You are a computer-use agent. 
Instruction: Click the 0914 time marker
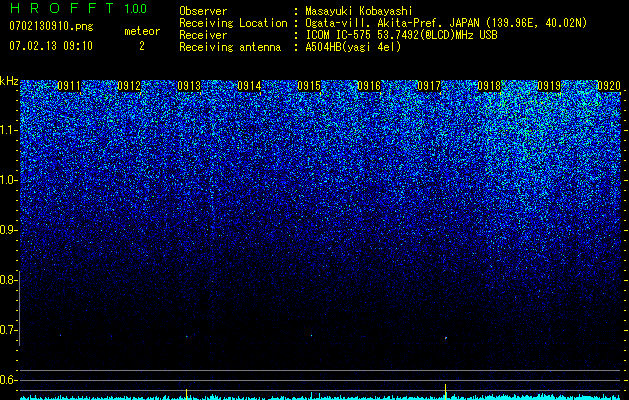point(249,86)
